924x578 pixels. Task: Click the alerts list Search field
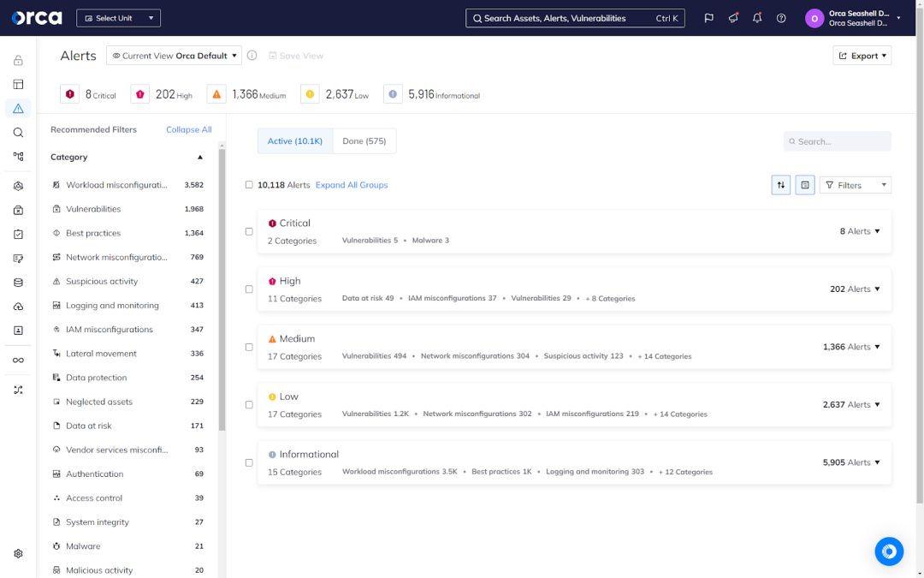click(x=838, y=141)
